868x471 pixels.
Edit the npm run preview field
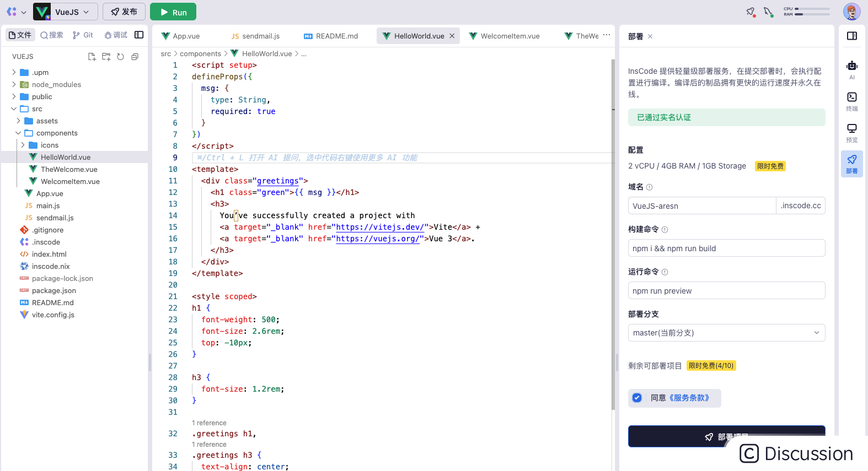[727, 290]
